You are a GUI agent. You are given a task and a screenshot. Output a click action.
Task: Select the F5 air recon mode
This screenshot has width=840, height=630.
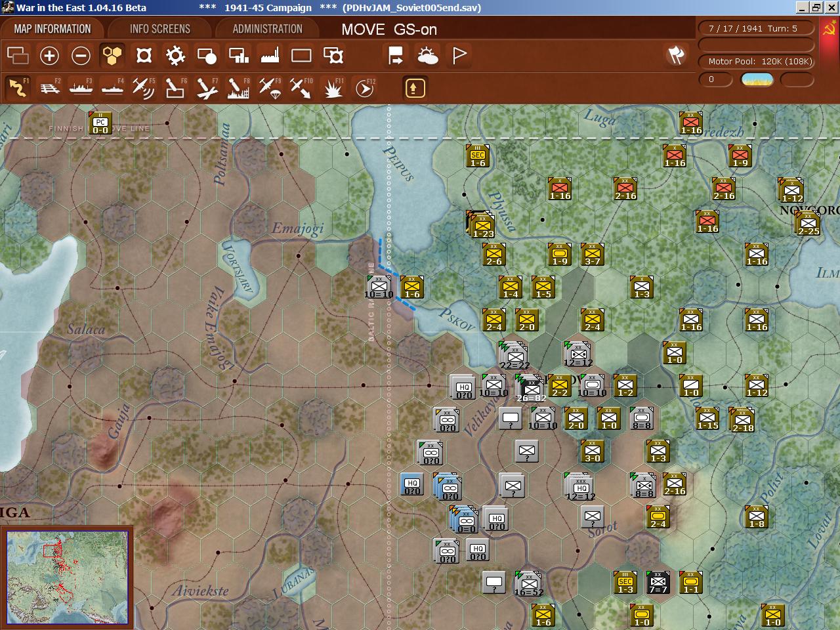[144, 87]
